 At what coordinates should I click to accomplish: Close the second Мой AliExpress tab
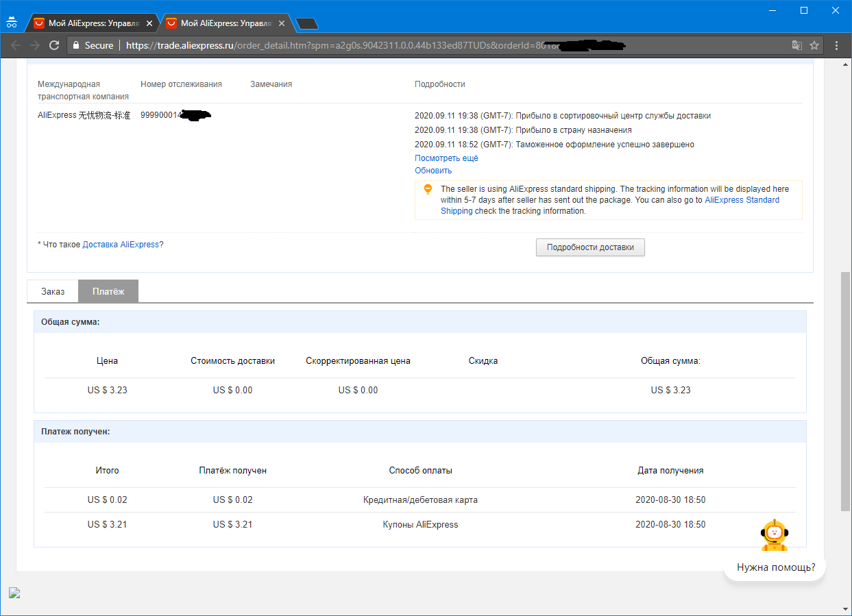[x=282, y=23]
